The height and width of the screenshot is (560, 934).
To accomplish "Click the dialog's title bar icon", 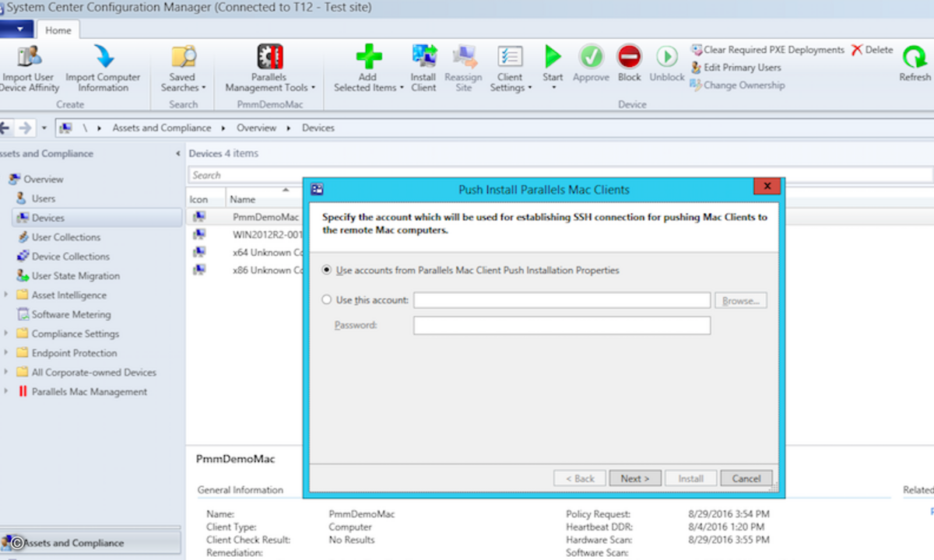I will (x=317, y=189).
